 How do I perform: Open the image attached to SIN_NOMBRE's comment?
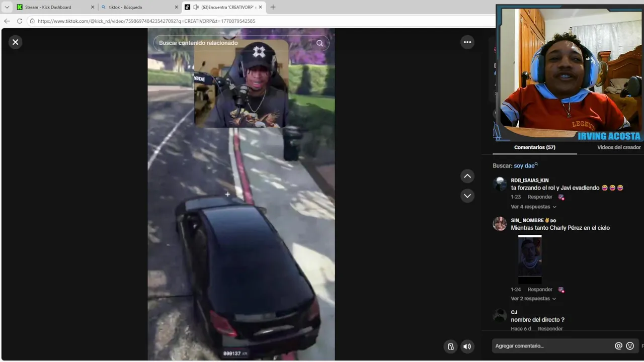click(530, 259)
